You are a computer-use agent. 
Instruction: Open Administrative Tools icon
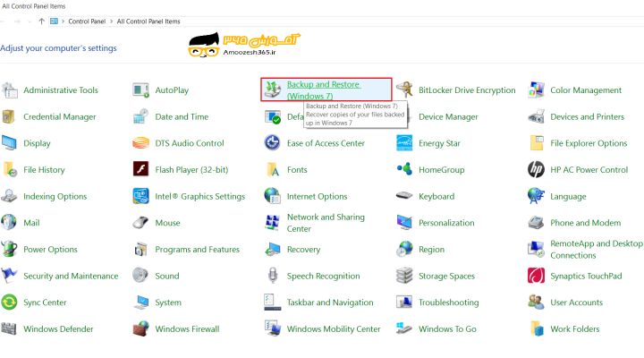click(10, 90)
